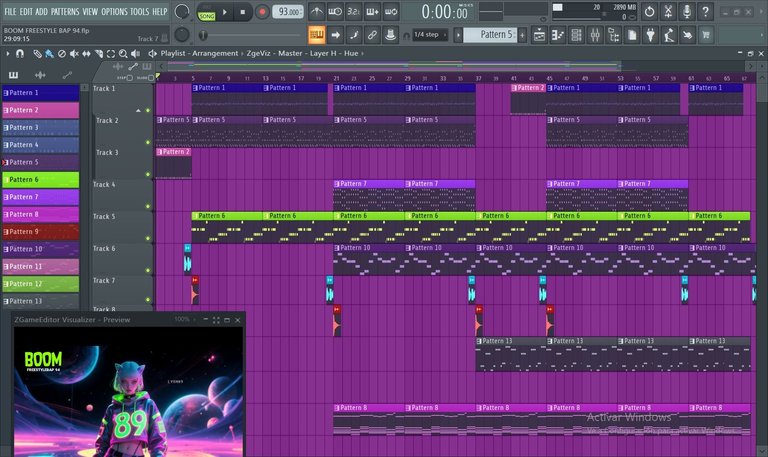Viewport: 768px width, 457px height.
Task: Toggle the Playlist snap magnet icon
Action: coord(20,53)
